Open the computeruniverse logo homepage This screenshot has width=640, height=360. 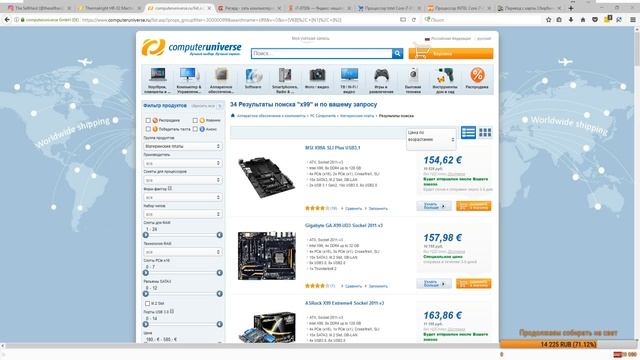coord(191,48)
